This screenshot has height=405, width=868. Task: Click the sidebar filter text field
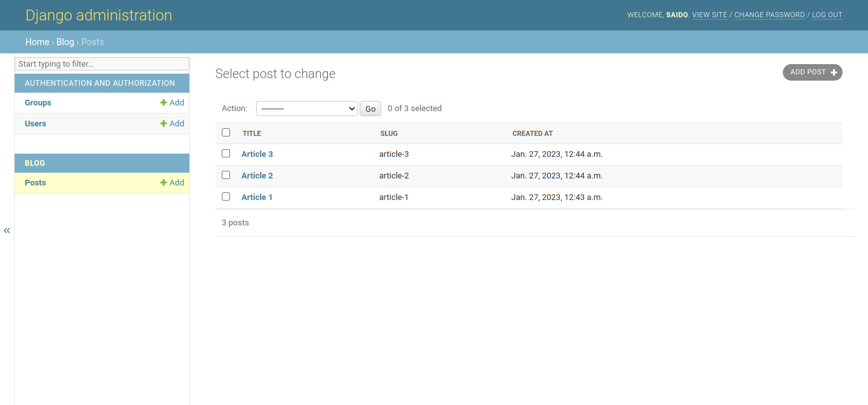click(x=102, y=64)
